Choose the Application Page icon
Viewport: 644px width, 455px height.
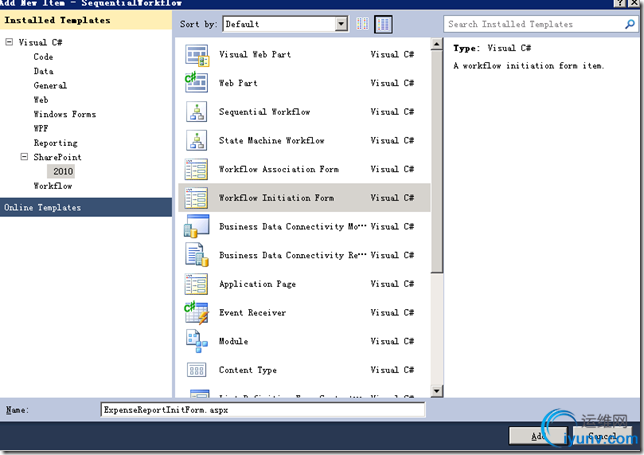coord(196,284)
